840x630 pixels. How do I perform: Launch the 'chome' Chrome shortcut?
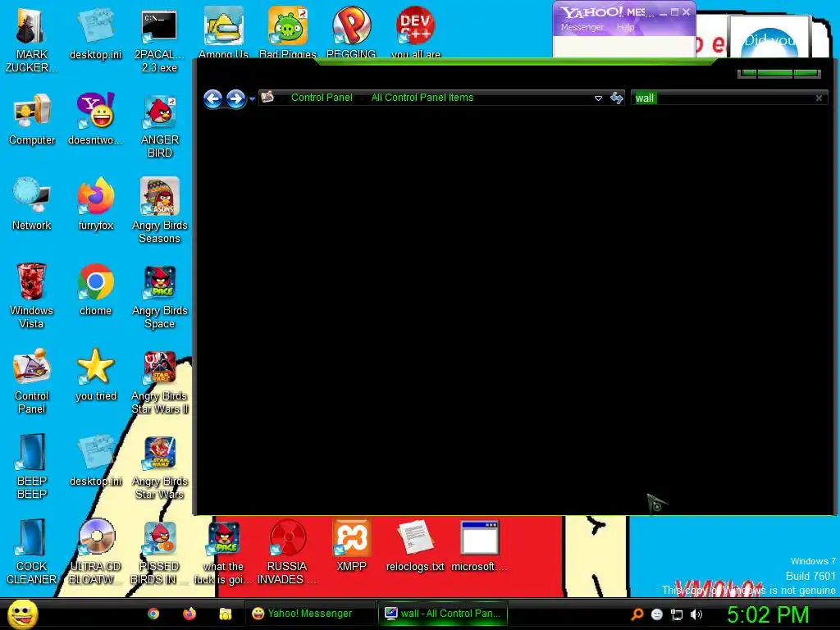tap(95, 290)
